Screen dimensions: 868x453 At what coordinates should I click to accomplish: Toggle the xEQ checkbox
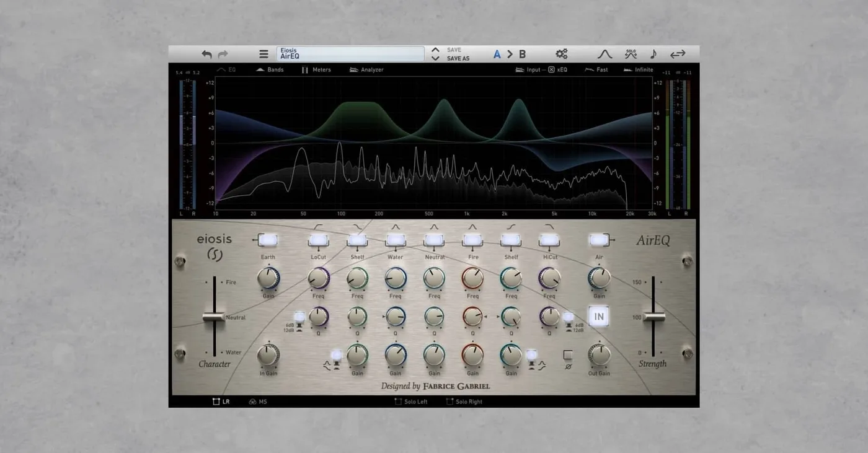(x=551, y=70)
